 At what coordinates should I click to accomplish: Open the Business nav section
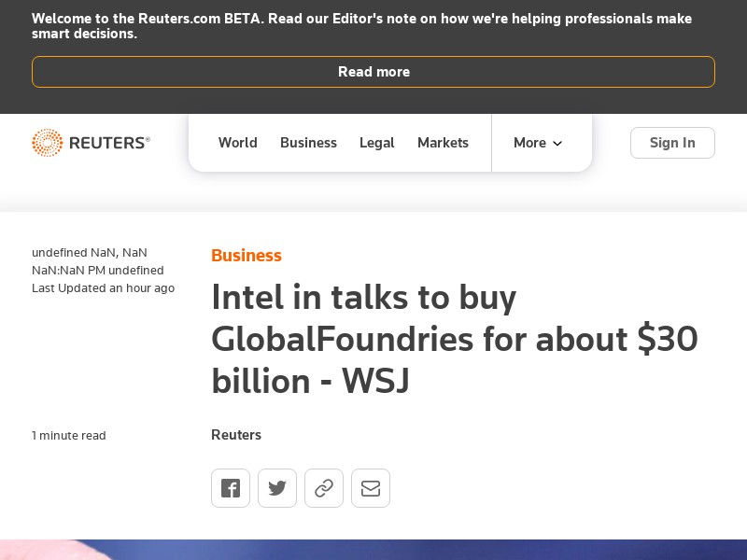pos(308,143)
